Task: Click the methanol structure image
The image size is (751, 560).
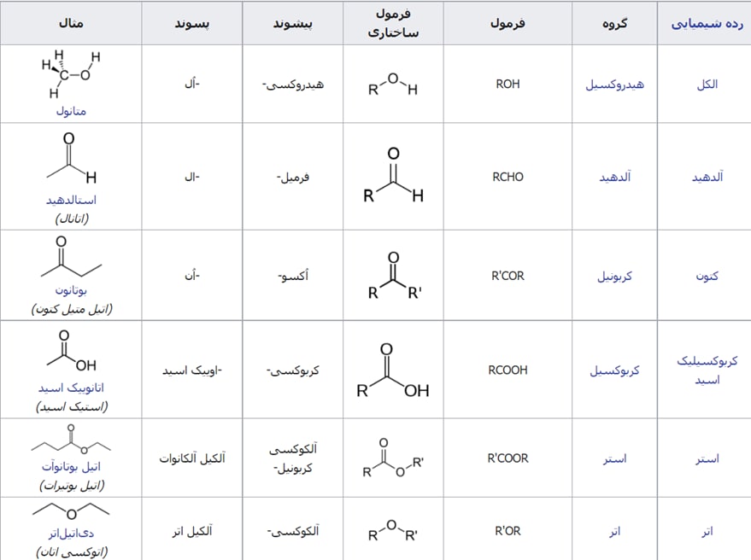Action: tap(71, 75)
